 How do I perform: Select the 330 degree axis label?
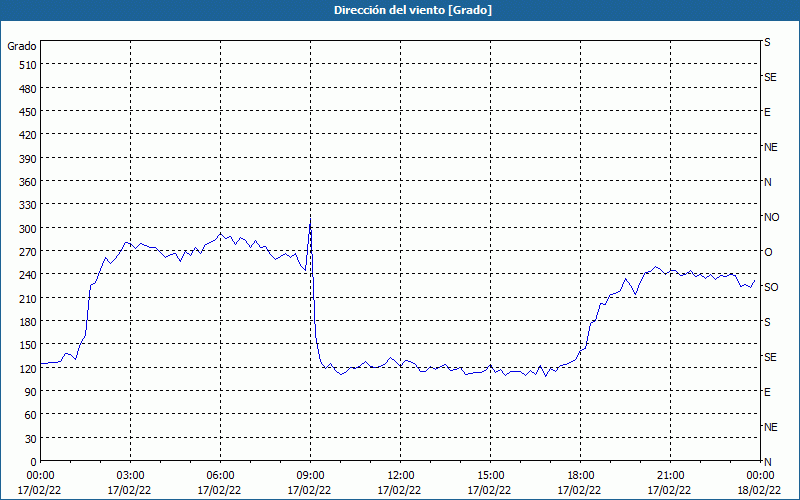point(28,205)
